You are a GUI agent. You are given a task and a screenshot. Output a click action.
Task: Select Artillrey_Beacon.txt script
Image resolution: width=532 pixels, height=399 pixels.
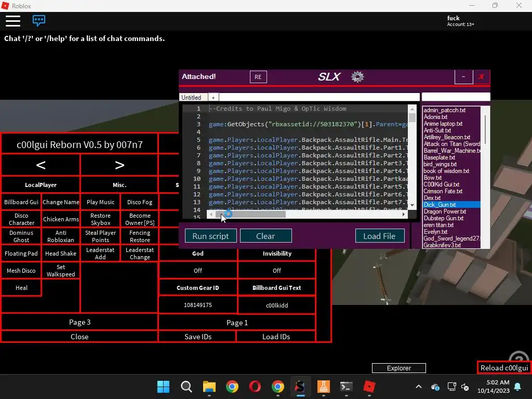click(x=447, y=137)
